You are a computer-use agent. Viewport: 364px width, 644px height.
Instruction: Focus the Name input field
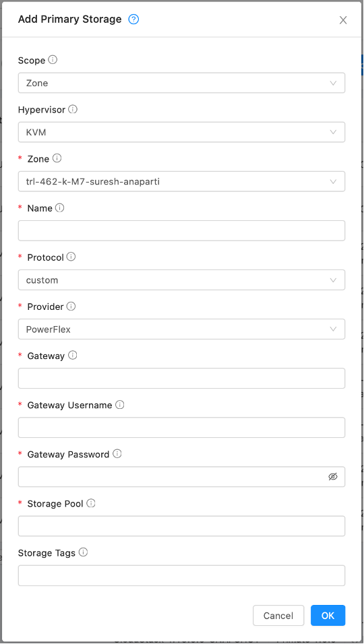pyautogui.click(x=181, y=231)
